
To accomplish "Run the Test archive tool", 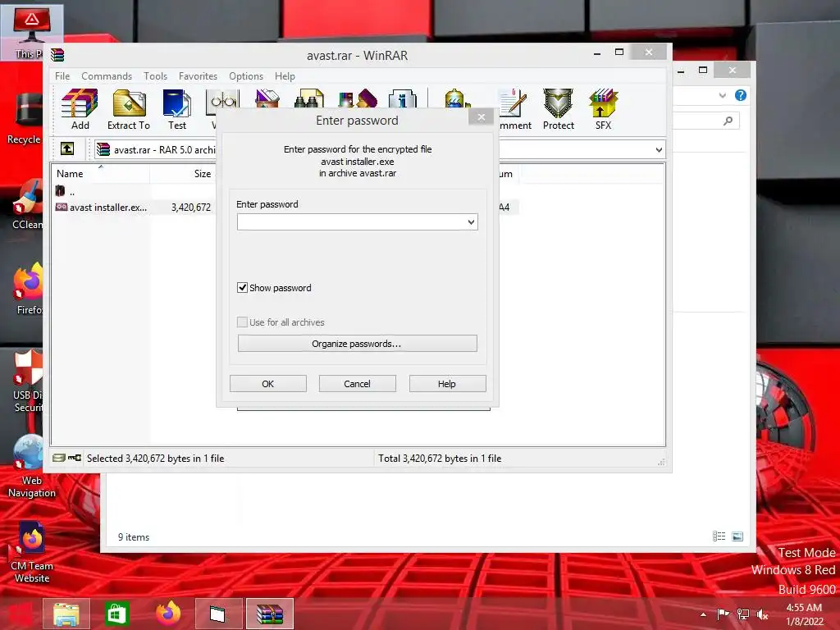I will coord(177,109).
